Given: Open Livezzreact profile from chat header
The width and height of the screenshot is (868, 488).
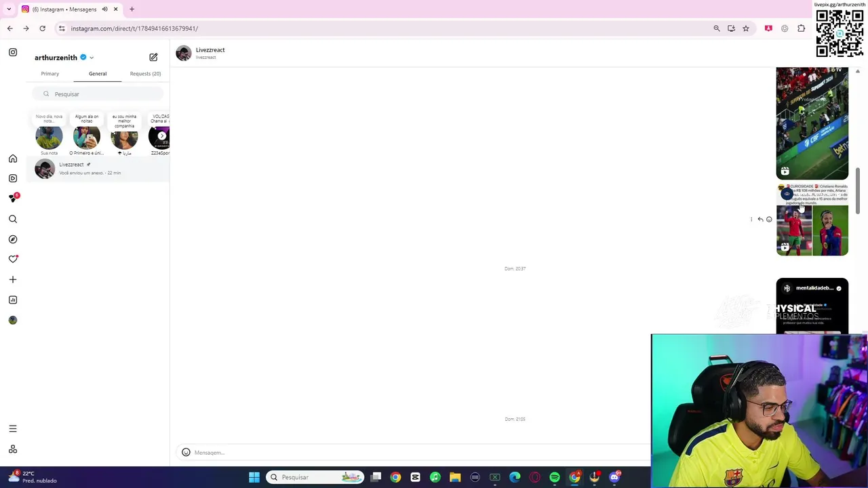Looking at the screenshot, I should [x=210, y=50].
